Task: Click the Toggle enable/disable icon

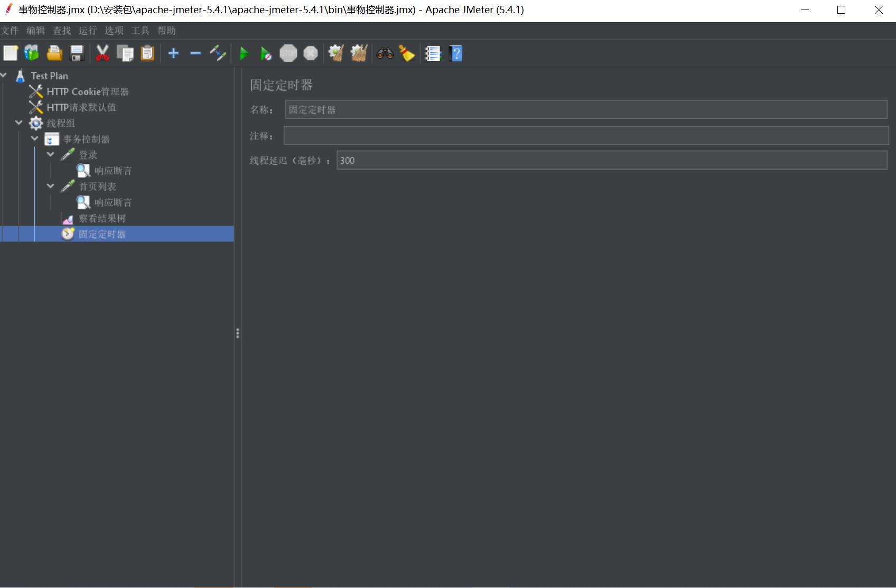Action: coord(218,53)
